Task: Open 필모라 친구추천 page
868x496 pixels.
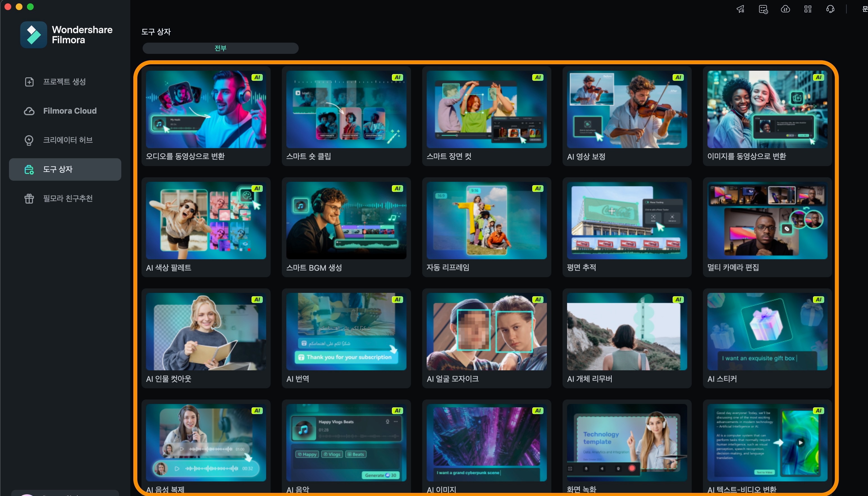Action: click(65, 199)
